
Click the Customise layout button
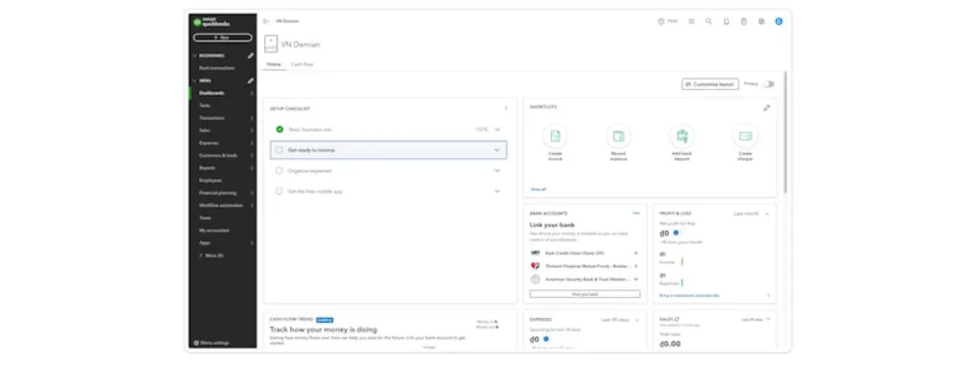709,84
